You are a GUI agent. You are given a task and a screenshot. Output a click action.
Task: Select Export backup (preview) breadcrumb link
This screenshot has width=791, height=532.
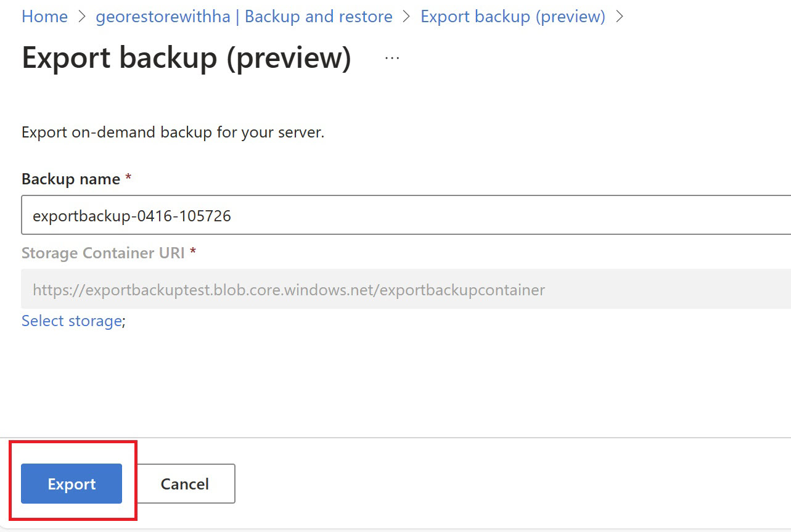(x=512, y=17)
